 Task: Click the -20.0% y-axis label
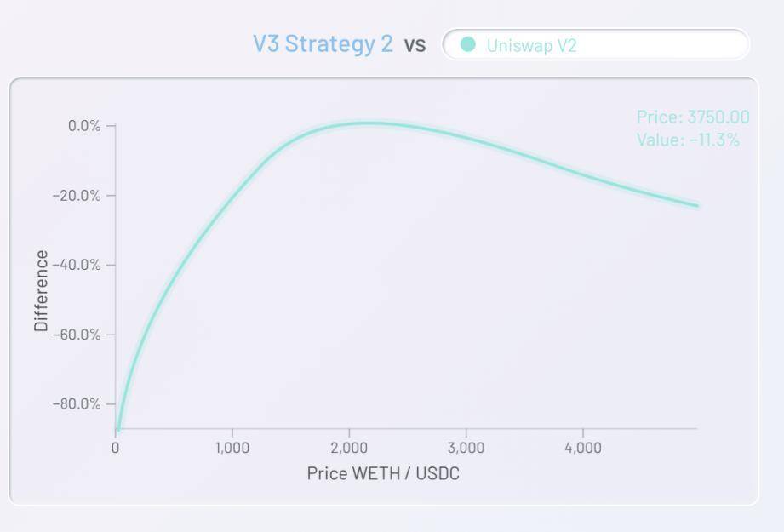pos(77,196)
